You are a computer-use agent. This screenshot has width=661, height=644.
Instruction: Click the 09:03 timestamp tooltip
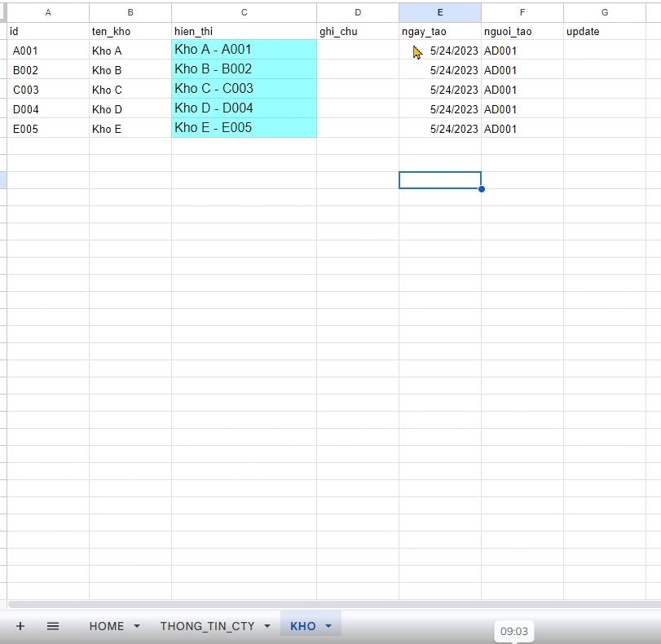point(513,631)
